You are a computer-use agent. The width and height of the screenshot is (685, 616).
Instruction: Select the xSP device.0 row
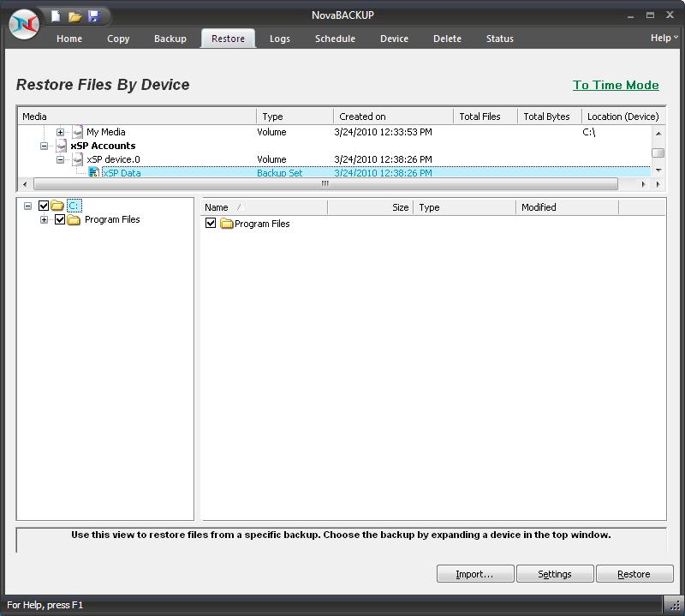pos(334,159)
